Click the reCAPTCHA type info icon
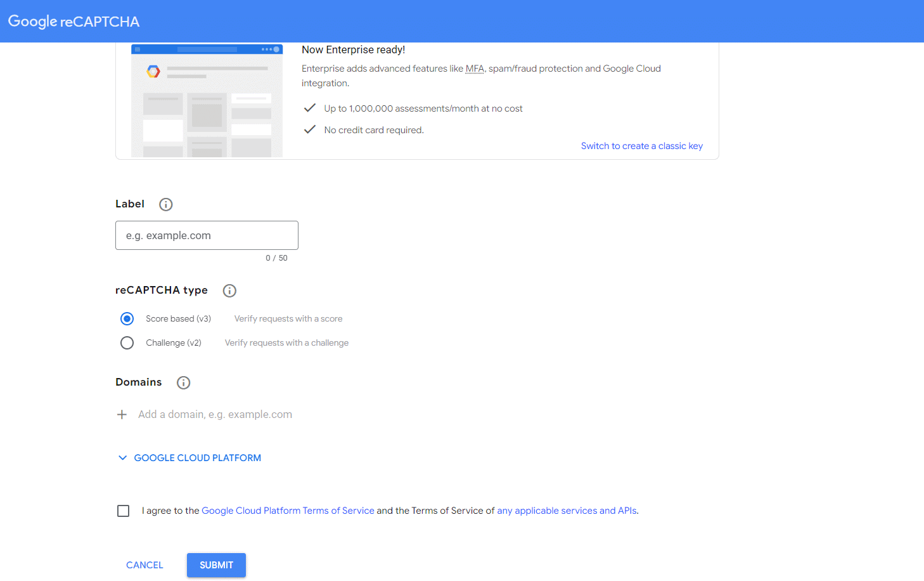 pos(229,290)
